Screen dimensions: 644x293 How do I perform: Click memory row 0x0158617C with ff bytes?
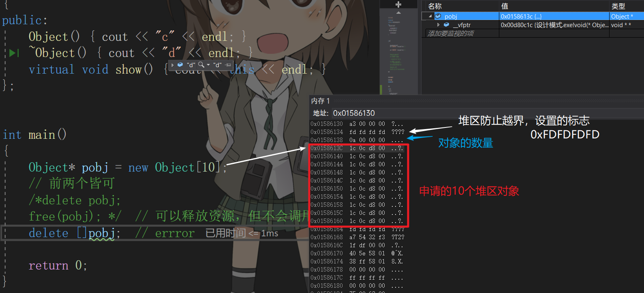357,278
